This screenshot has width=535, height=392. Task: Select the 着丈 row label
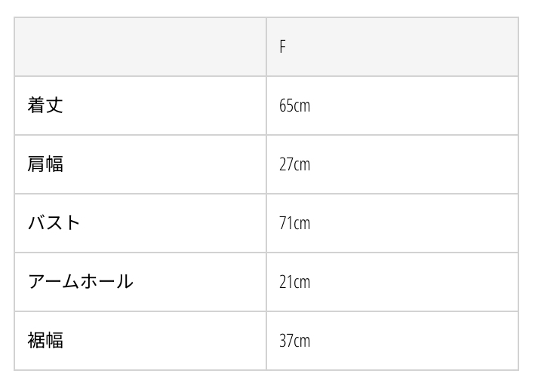point(45,106)
